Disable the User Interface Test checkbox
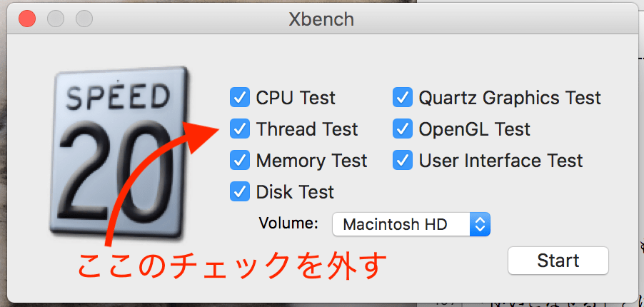Image resolution: width=644 pixels, height=307 pixels. coord(403,161)
